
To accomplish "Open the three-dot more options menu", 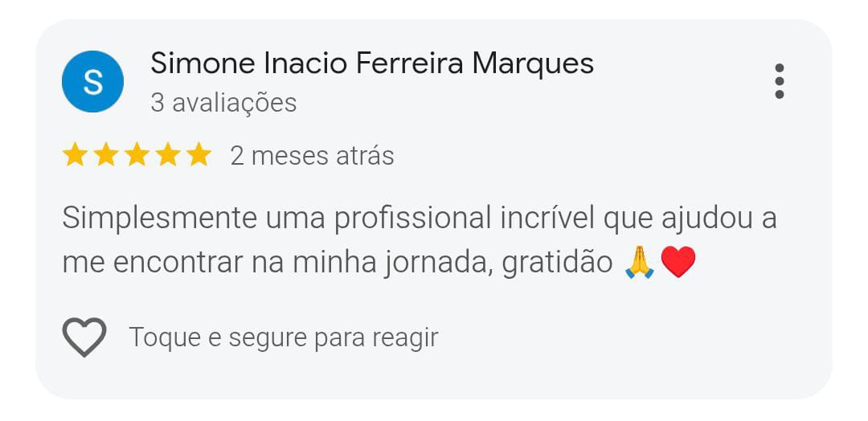I will [x=779, y=81].
